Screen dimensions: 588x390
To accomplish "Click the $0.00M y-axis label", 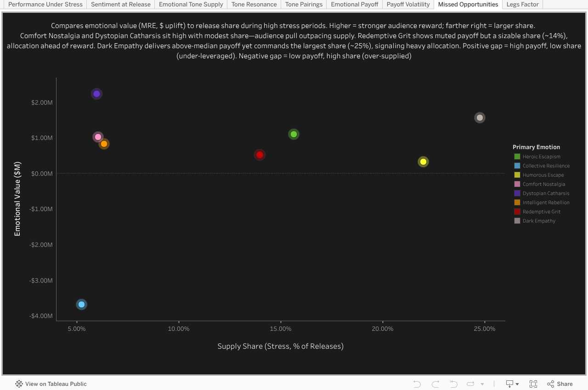I will pyautogui.click(x=42, y=173).
